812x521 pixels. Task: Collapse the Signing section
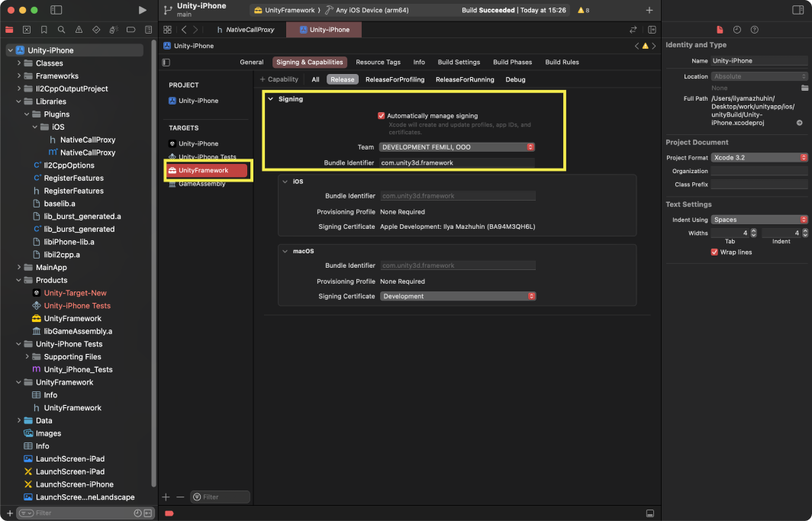coord(270,99)
